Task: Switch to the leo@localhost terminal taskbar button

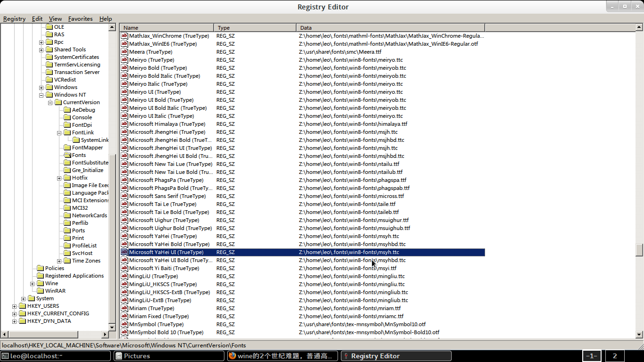Action: point(56,356)
